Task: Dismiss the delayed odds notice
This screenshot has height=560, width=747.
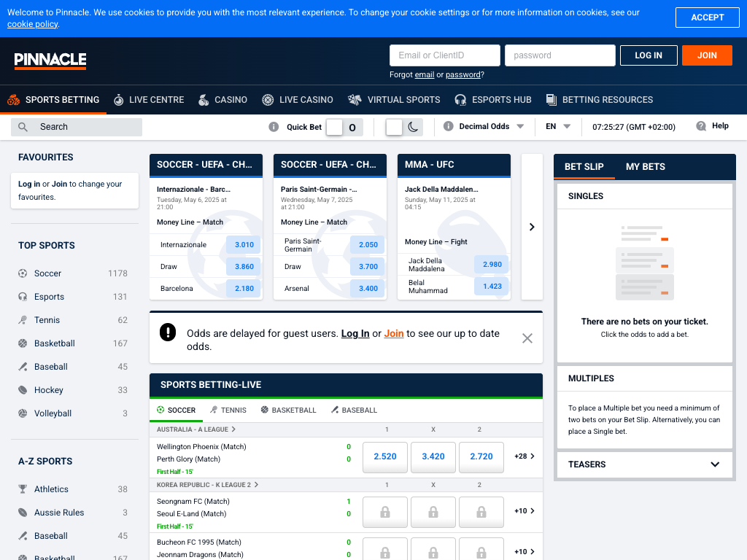Action: click(x=527, y=338)
